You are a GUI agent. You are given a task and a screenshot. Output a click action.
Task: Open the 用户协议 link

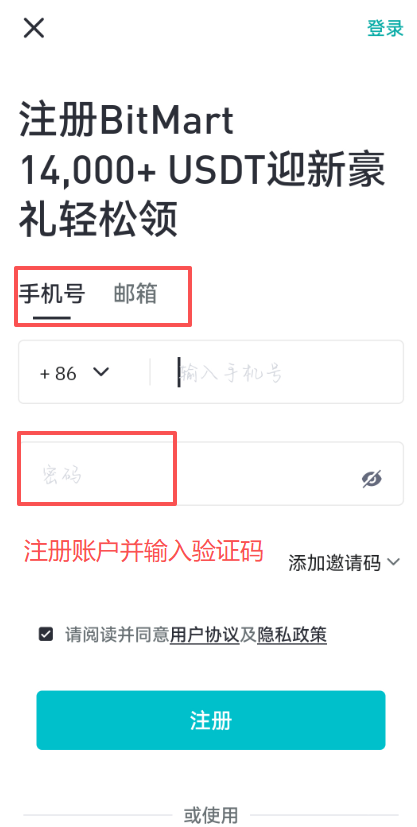(x=205, y=634)
